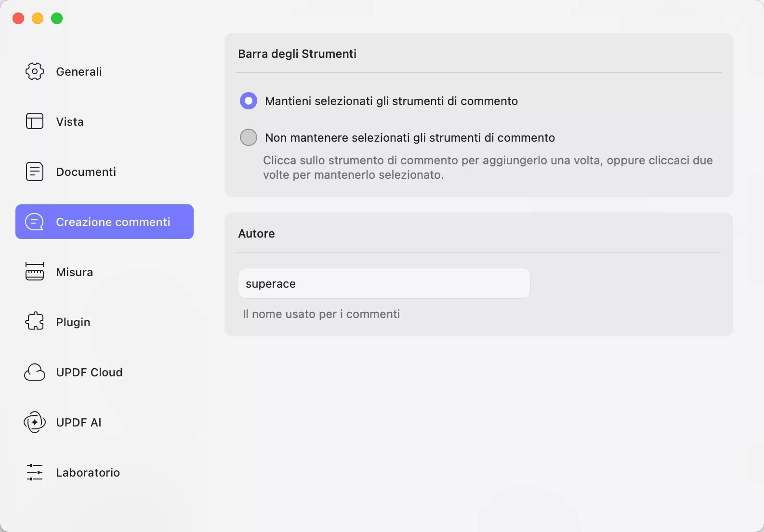The height and width of the screenshot is (532, 764).
Task: Select the Documenti document icon
Action: pyautogui.click(x=34, y=171)
